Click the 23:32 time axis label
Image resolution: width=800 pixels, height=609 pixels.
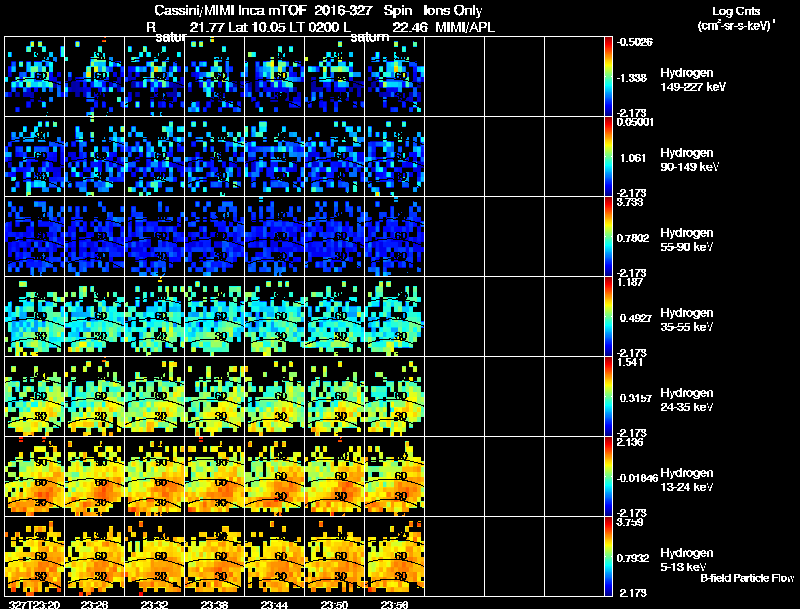coord(154,604)
